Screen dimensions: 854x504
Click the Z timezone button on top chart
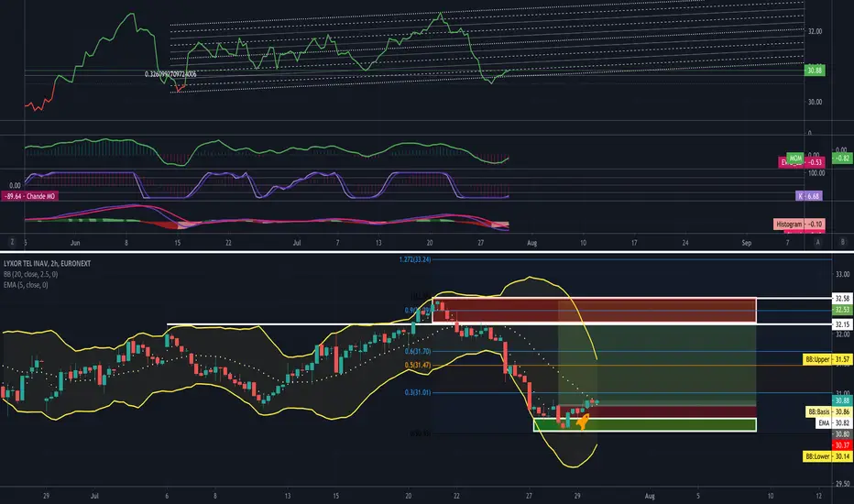[12, 242]
